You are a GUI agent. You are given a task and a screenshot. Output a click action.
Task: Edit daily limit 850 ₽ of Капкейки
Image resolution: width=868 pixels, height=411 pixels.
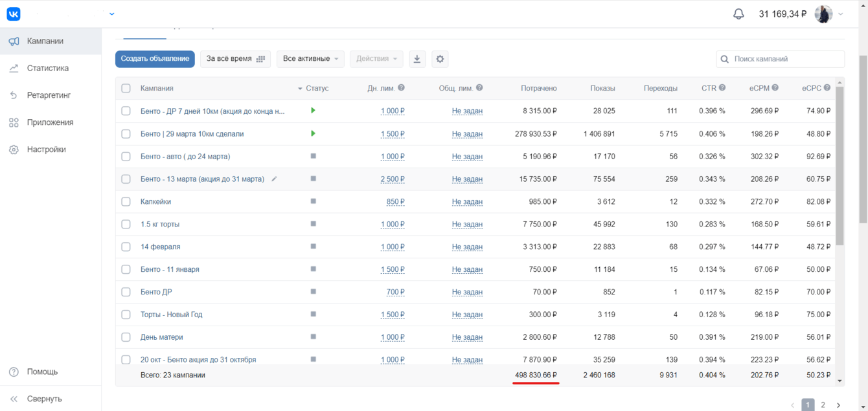pyautogui.click(x=396, y=202)
